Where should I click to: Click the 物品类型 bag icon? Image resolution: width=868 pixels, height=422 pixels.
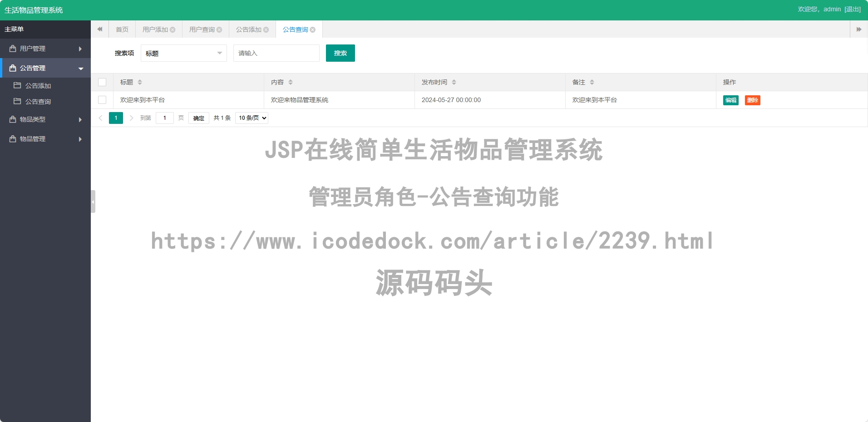[13, 119]
